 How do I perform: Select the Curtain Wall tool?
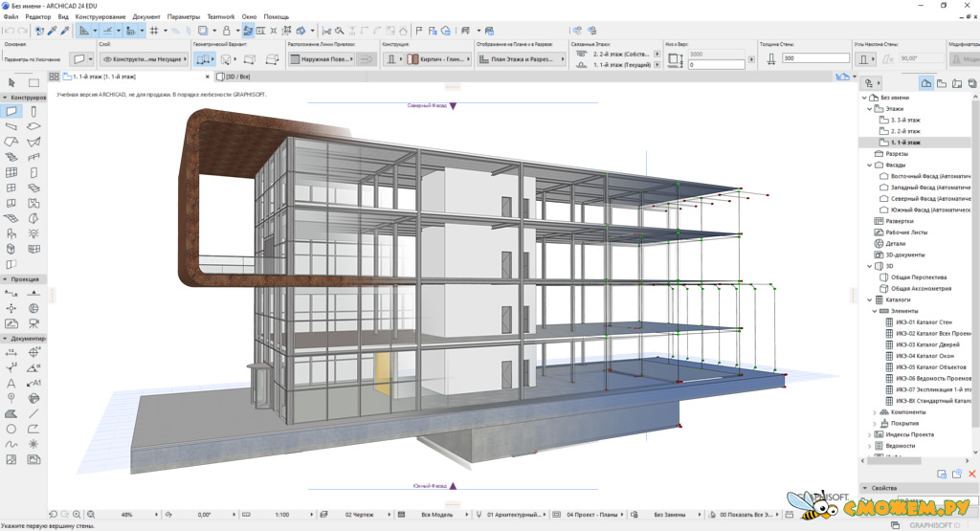coord(11,172)
